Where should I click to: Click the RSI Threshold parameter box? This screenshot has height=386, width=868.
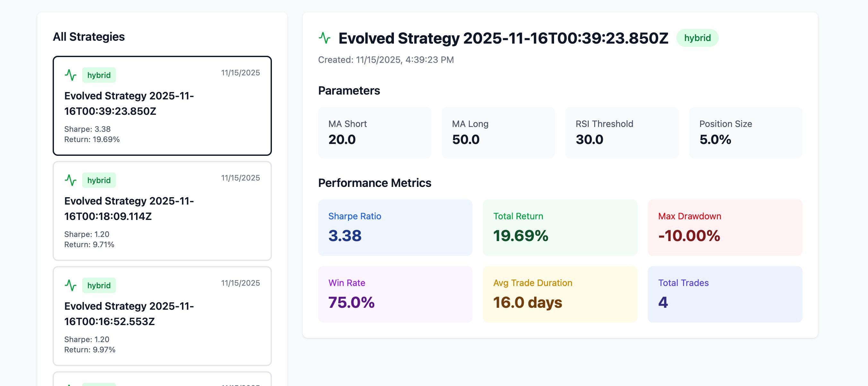coord(622,133)
